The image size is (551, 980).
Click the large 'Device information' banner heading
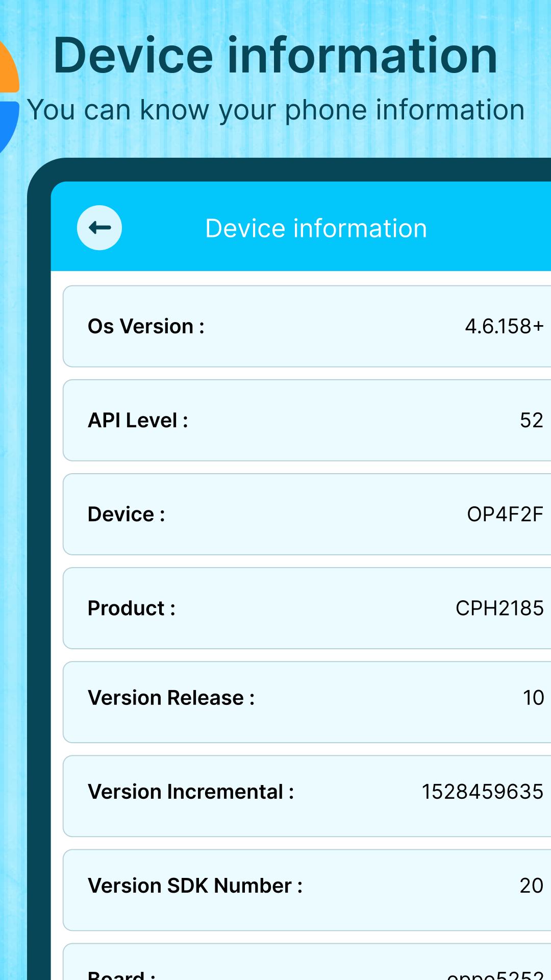[275, 55]
